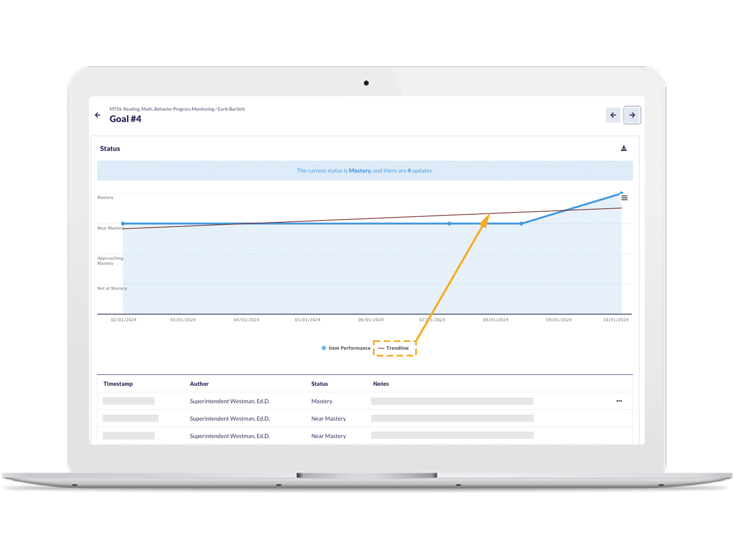This screenshot has width=733, height=560.
Task: Click the Mastery link in status banner
Action: click(x=360, y=171)
